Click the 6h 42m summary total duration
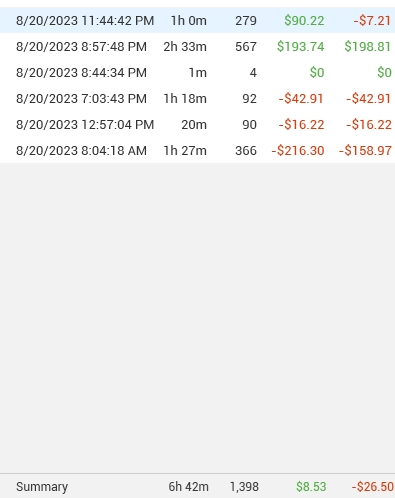 pos(188,487)
